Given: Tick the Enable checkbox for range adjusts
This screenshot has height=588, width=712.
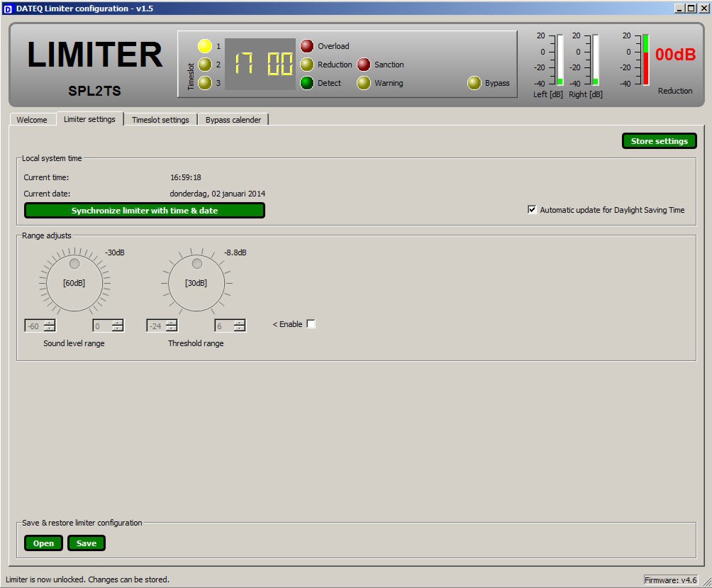Looking at the screenshot, I should (x=311, y=324).
